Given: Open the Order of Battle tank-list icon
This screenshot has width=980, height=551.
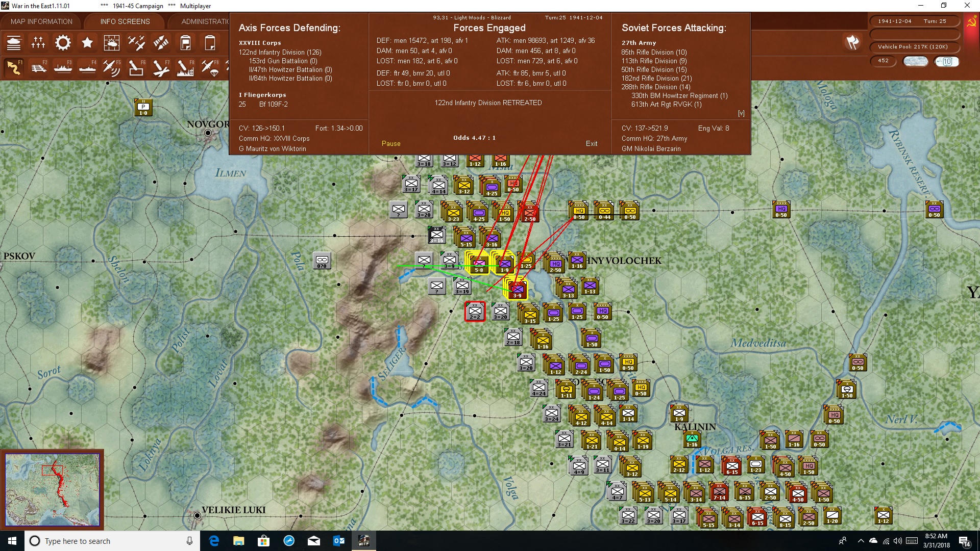Looking at the screenshot, I should click(14, 43).
